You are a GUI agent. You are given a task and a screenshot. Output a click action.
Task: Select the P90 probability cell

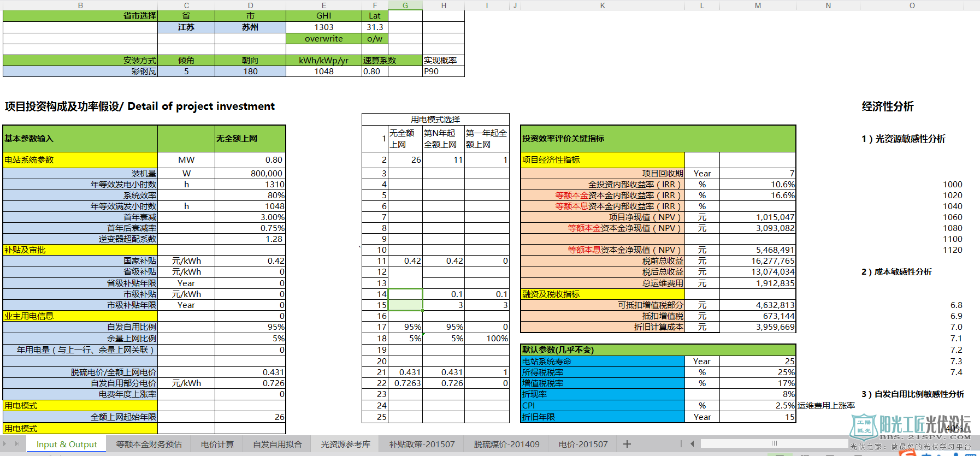(444, 72)
